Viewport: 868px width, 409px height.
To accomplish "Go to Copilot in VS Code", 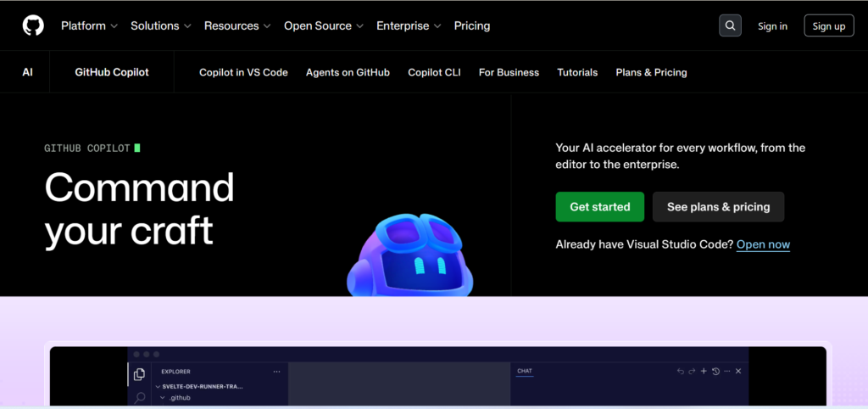I will (x=243, y=72).
